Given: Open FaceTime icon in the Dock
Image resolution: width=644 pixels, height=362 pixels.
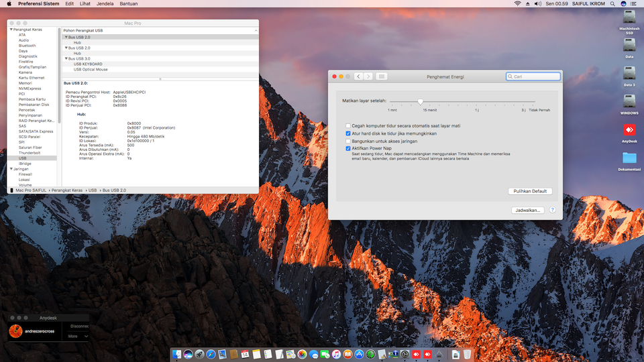Looking at the screenshot, I should click(x=325, y=354).
